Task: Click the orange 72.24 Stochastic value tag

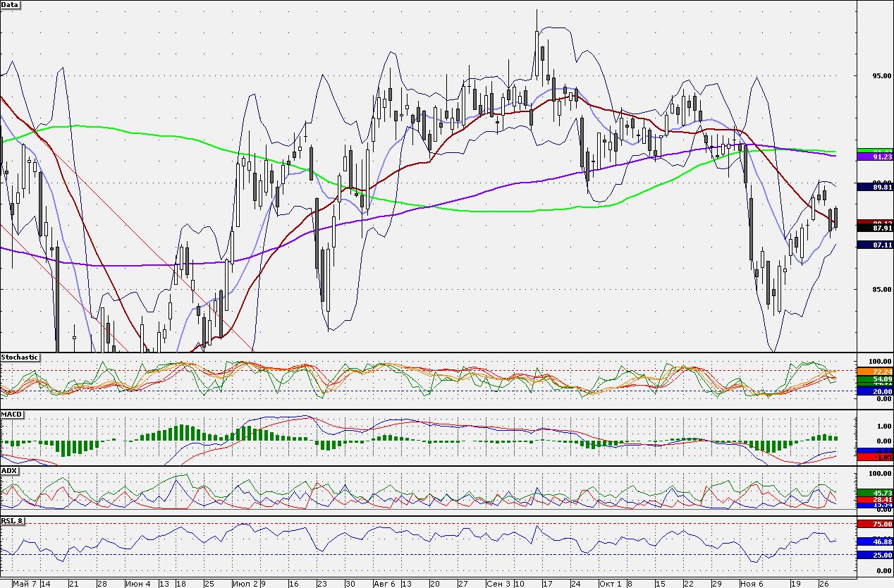Action: (x=874, y=371)
